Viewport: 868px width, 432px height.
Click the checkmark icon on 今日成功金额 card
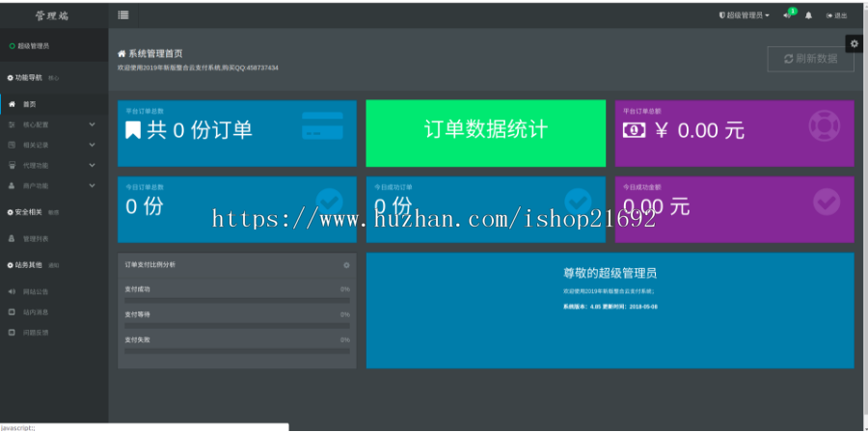point(827,202)
